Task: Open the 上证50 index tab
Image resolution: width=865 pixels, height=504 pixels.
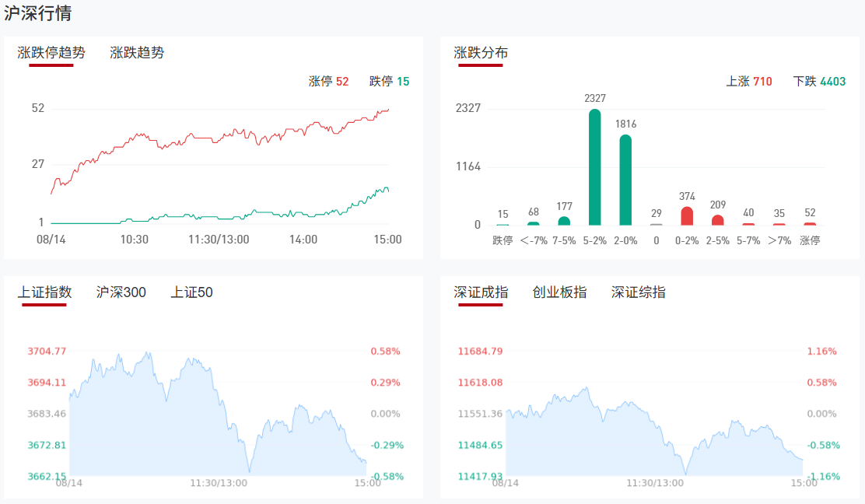Action: coord(191,292)
